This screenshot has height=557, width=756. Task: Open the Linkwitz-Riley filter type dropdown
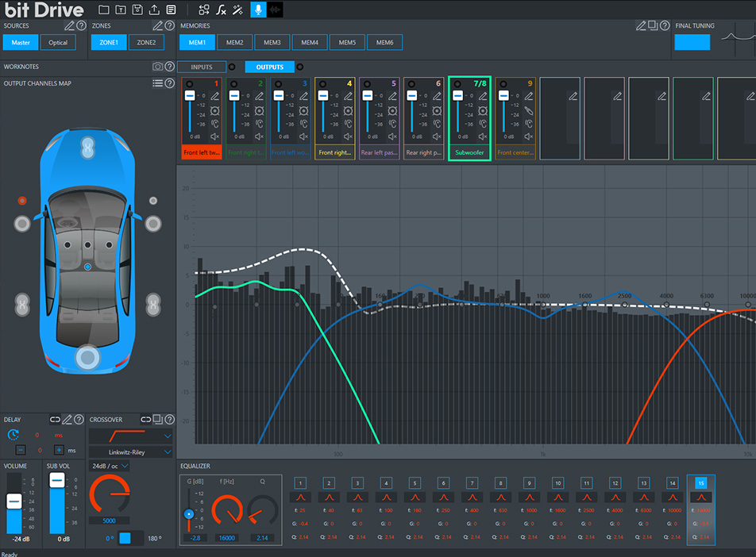(x=130, y=451)
